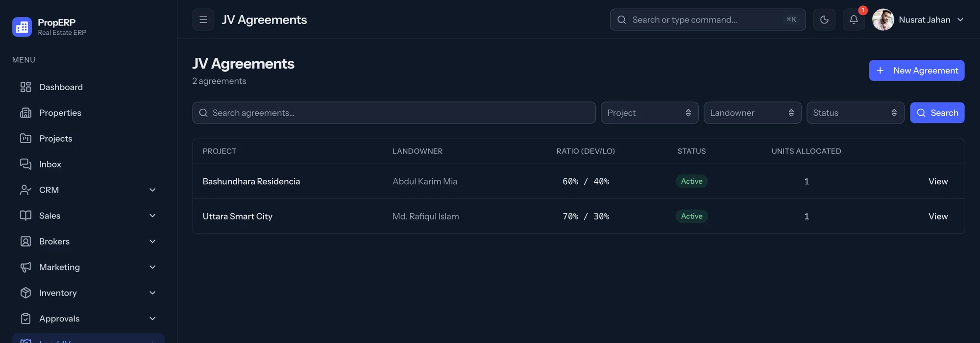Click the 70% / 30% ratio cell
Image resolution: width=980 pixels, height=343 pixels.
click(x=586, y=216)
